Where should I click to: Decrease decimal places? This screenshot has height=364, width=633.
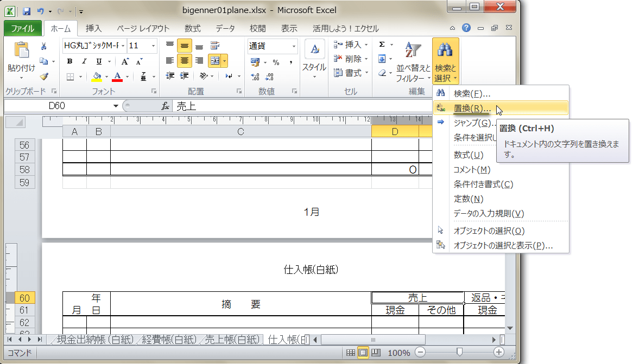click(x=269, y=76)
